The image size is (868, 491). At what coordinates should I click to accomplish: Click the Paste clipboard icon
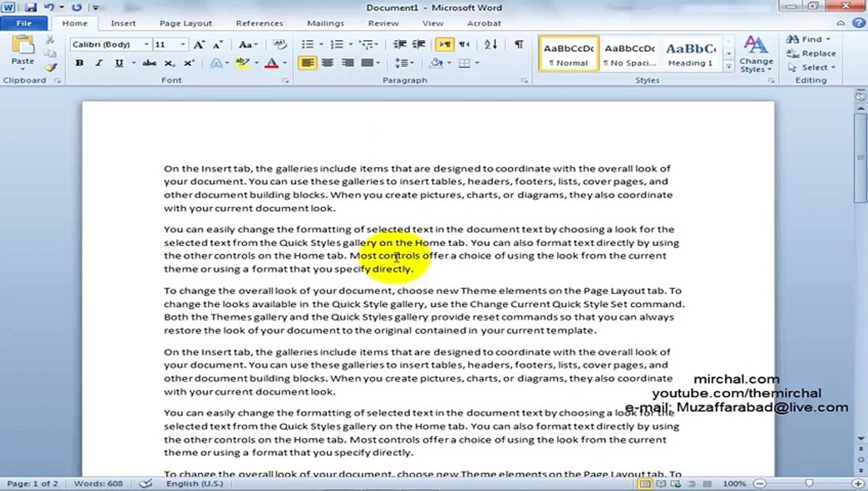23,46
